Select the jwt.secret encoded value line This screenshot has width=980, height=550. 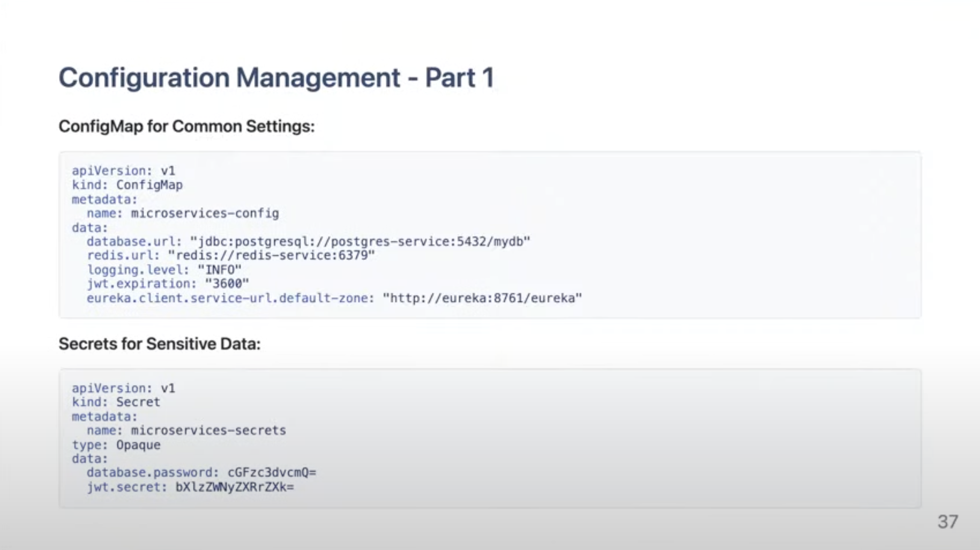tap(190, 487)
